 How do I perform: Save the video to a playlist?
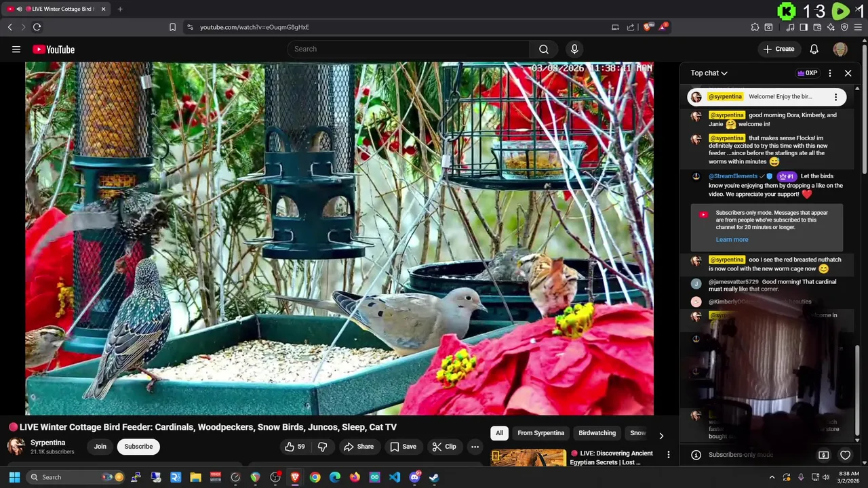click(403, 447)
